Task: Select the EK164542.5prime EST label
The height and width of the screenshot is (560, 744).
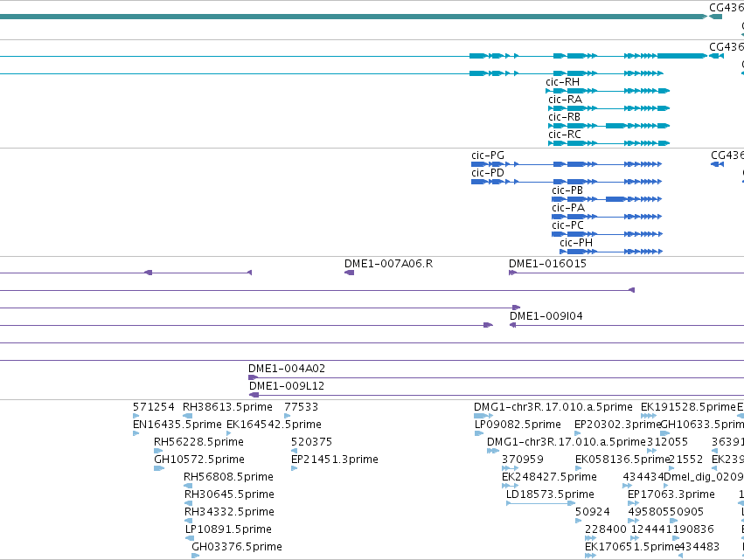Action: click(274, 425)
